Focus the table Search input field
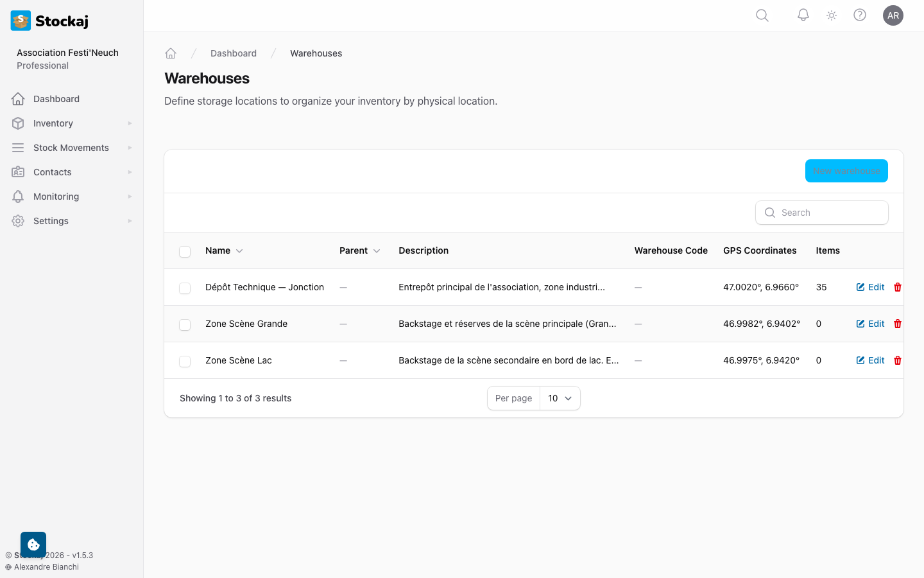 pyautogui.click(x=822, y=213)
